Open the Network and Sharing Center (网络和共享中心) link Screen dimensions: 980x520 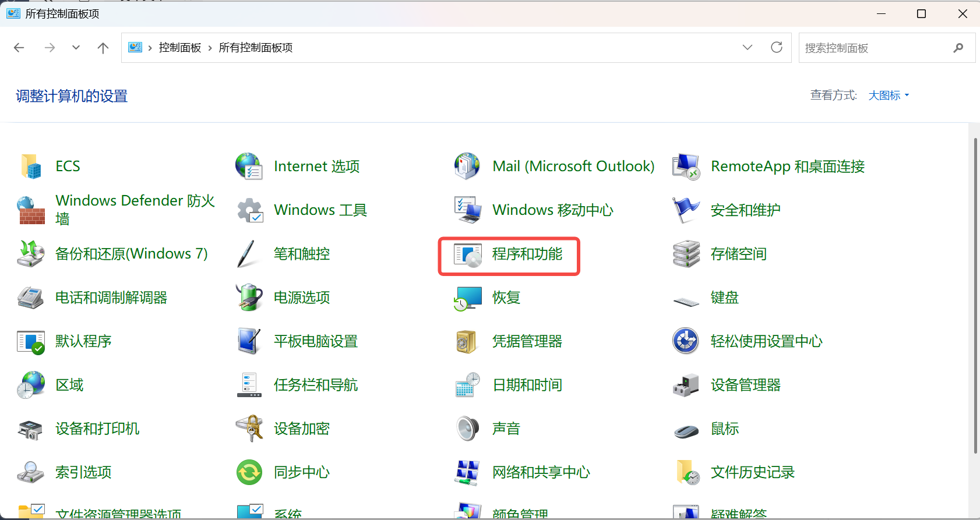541,472
